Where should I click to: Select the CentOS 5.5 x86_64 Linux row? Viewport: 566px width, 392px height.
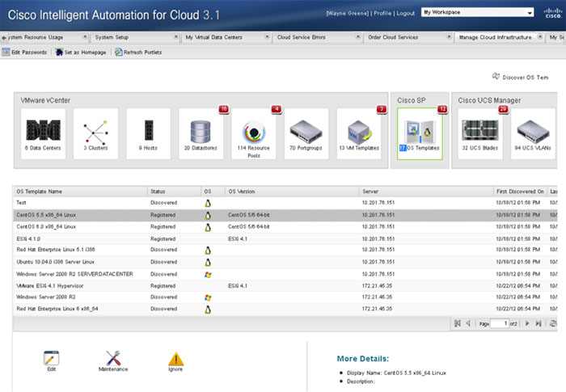(285, 215)
